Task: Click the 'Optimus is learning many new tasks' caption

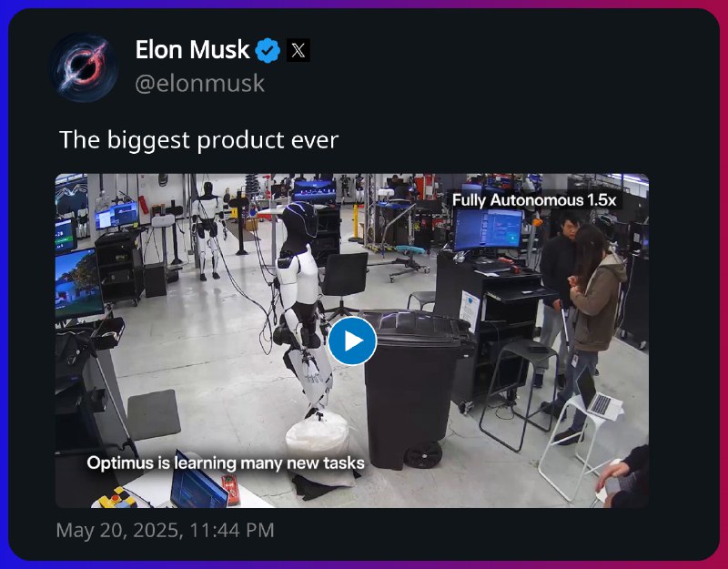Action: [x=226, y=463]
